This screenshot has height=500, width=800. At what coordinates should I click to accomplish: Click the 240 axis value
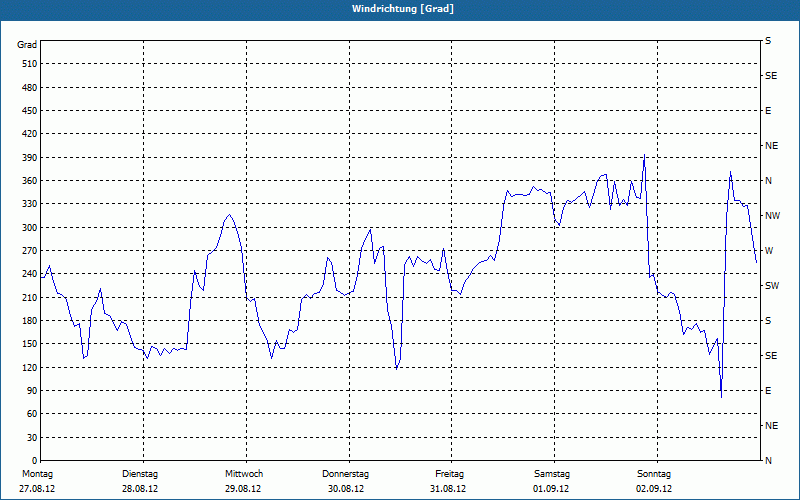30,274
